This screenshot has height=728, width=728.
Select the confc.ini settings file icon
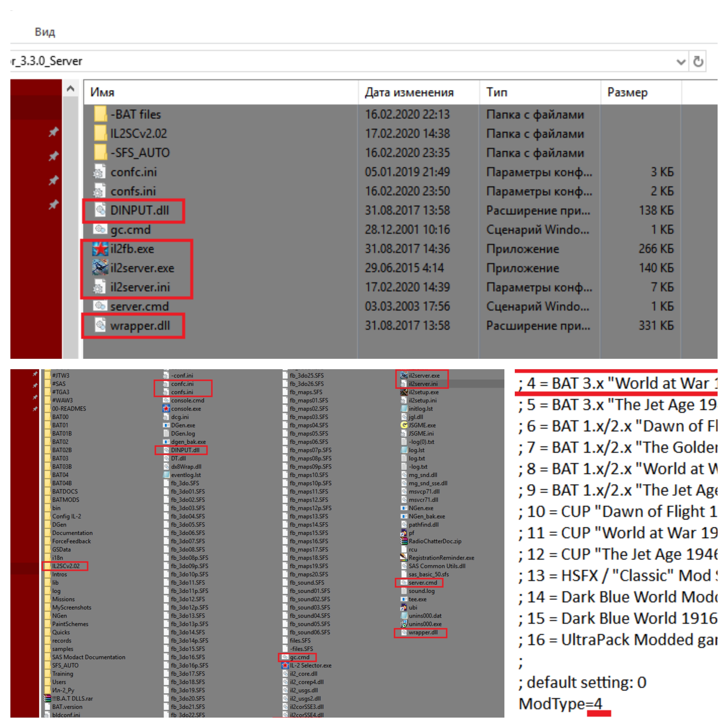click(x=99, y=172)
